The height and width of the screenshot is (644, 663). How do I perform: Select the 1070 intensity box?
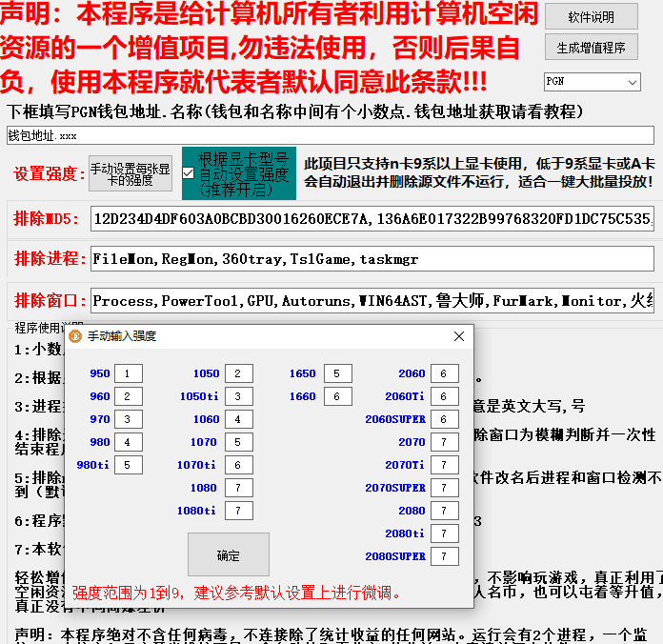click(x=239, y=442)
